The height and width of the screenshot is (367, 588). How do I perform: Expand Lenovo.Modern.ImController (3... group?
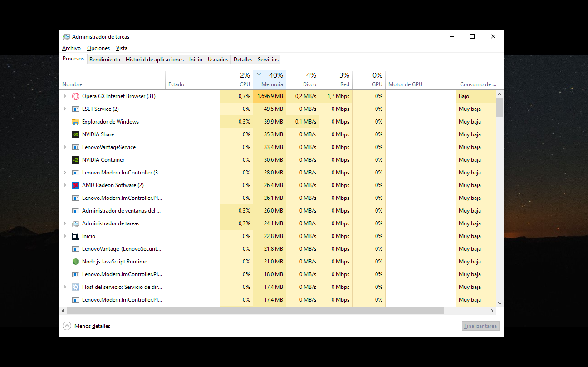pos(64,173)
